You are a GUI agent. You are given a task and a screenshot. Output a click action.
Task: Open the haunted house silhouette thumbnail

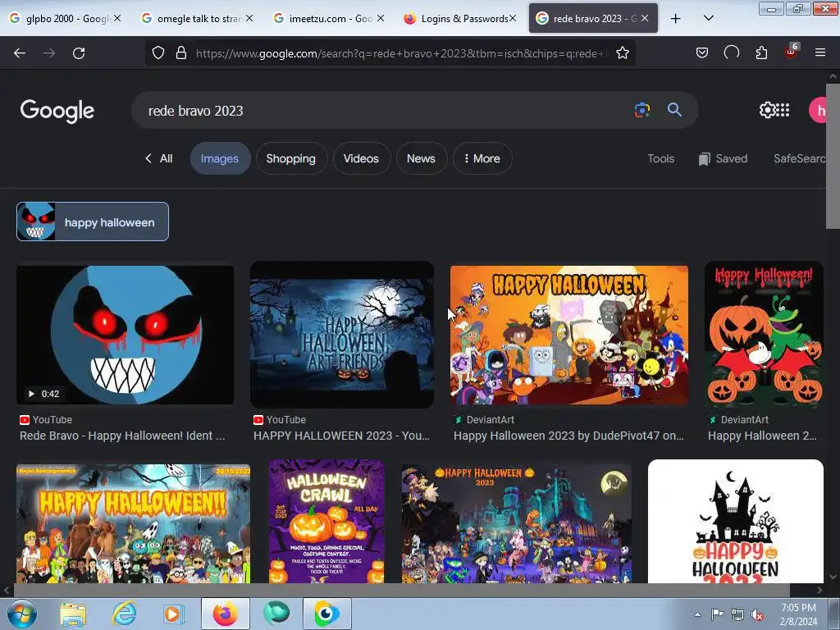(x=735, y=521)
